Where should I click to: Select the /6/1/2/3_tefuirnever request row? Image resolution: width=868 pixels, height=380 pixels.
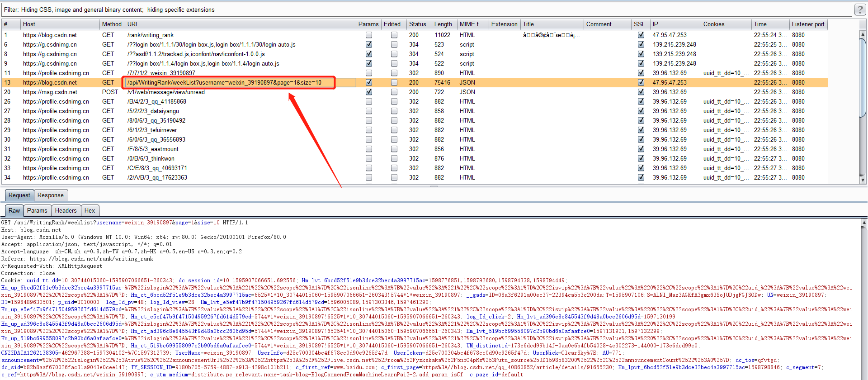coord(414,130)
